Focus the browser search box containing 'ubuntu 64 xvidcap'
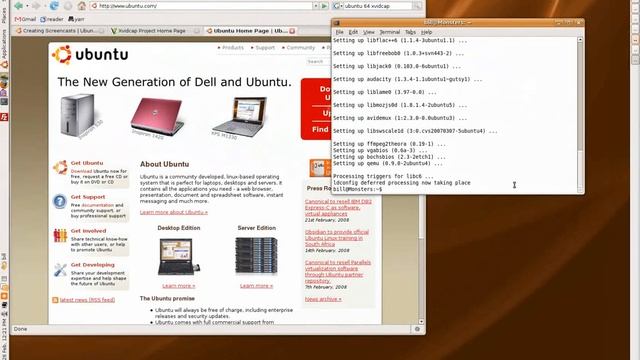Viewport: 640px width, 360px height. coord(378,6)
